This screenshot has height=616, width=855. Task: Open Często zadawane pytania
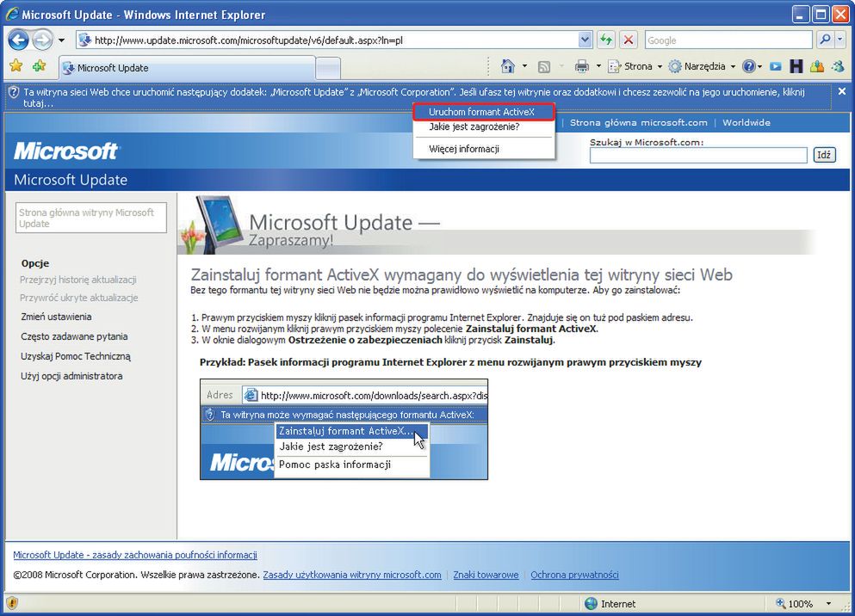(x=74, y=336)
